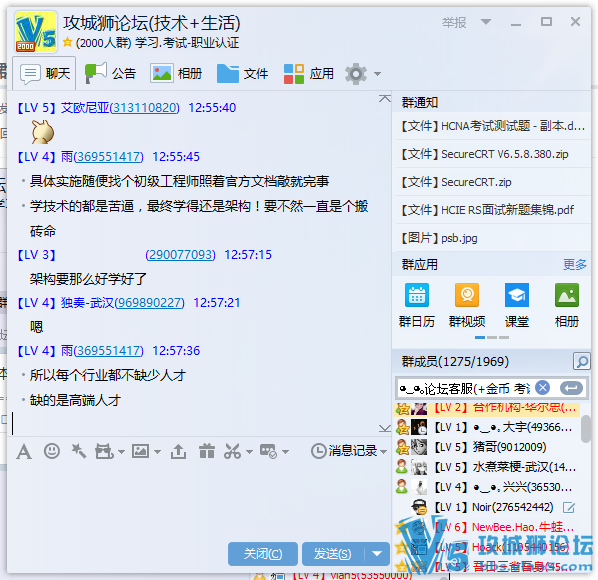Click the upload file arrow icon
Image resolution: width=598 pixels, height=580 pixels.
178,451
